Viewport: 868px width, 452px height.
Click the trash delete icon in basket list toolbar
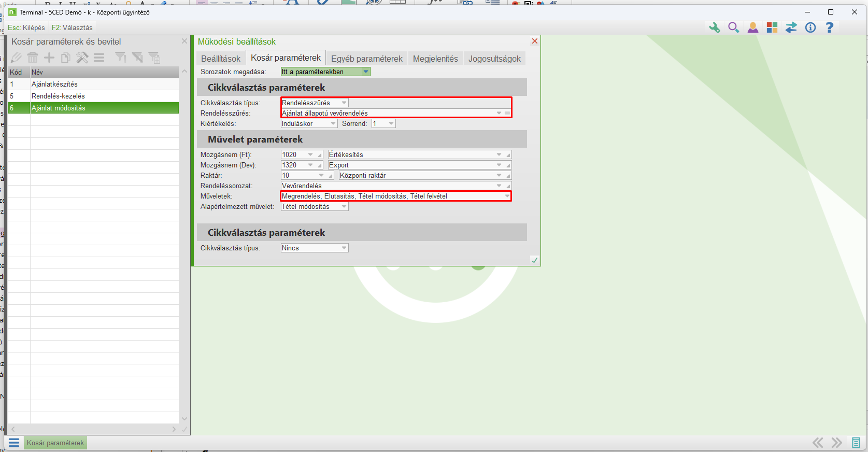click(33, 58)
